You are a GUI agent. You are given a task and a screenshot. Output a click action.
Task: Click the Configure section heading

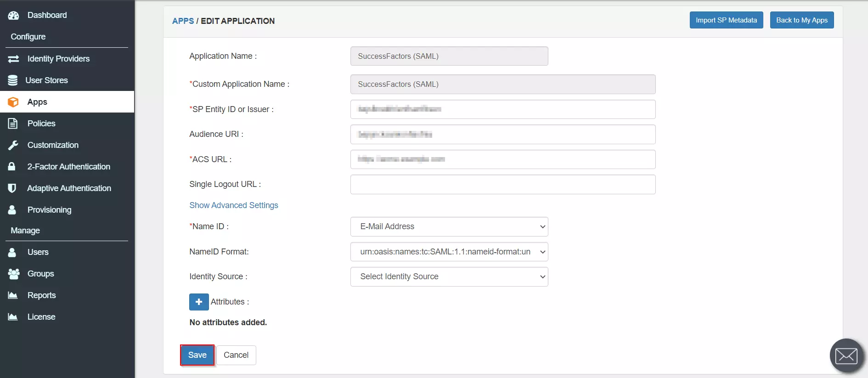(28, 37)
